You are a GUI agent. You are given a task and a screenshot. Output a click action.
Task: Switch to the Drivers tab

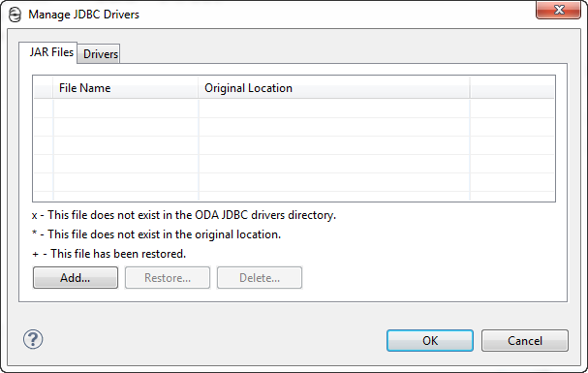100,54
